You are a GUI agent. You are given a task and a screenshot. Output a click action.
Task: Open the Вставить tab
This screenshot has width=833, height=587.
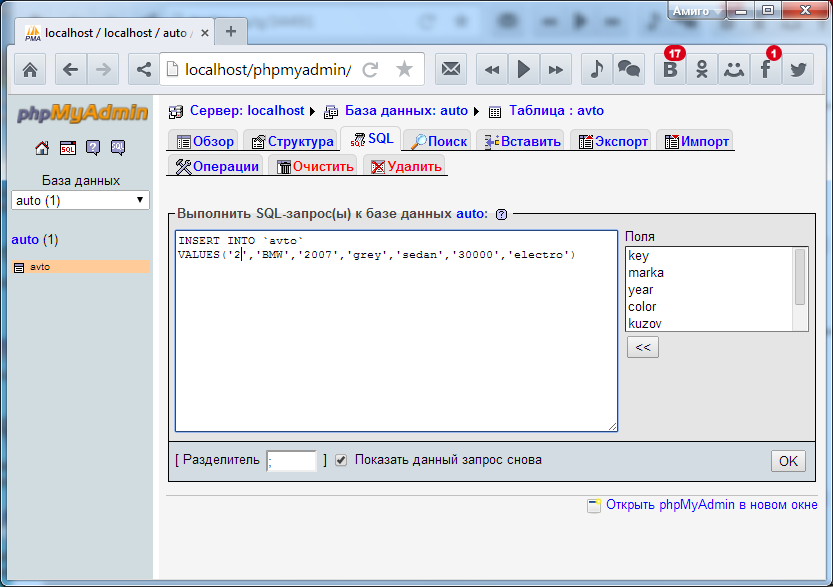click(521, 141)
